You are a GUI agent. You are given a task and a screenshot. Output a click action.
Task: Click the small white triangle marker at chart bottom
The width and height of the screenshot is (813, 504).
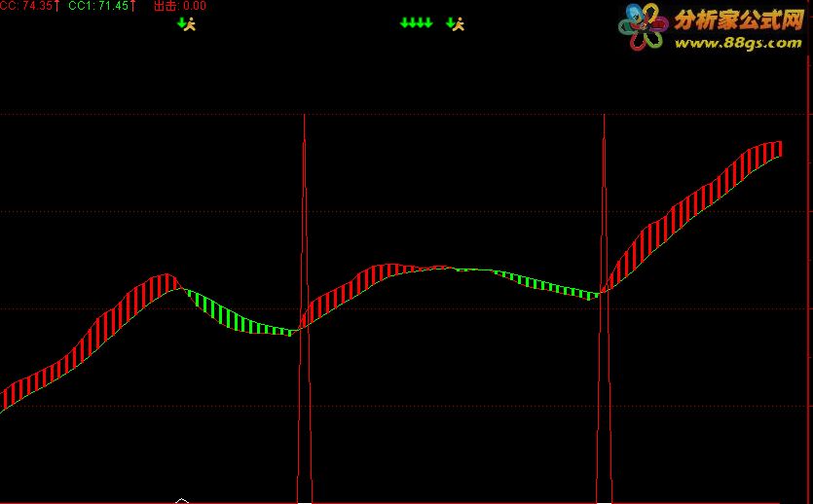click(x=182, y=500)
